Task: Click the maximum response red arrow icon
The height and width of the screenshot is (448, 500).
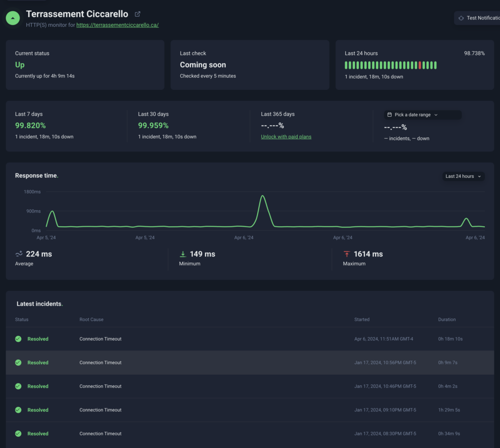Action: click(x=347, y=254)
